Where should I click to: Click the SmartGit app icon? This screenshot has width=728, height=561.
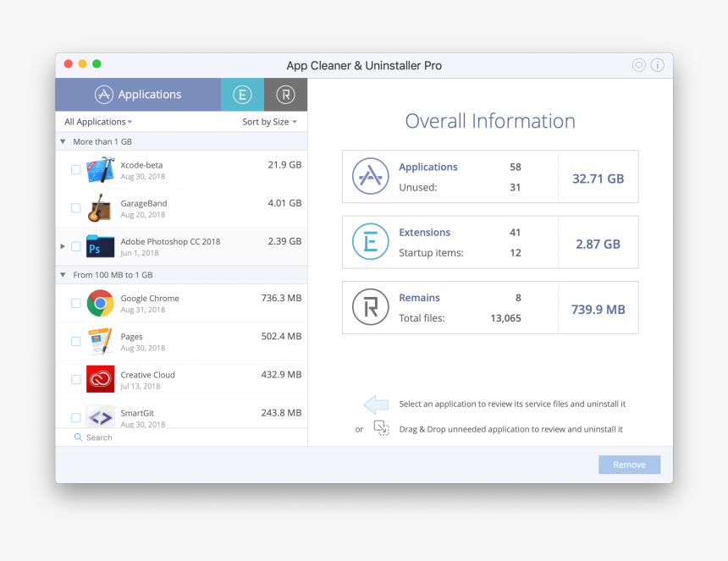(x=100, y=416)
